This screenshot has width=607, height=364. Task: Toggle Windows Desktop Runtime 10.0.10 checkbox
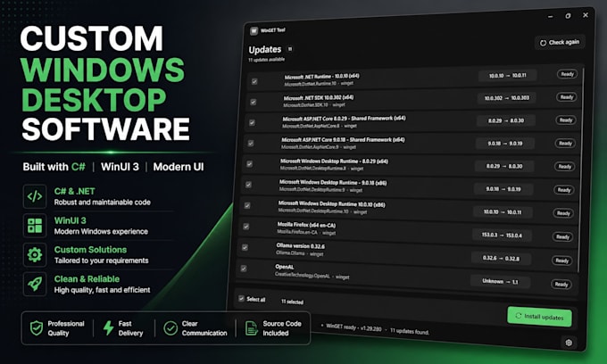(x=247, y=206)
